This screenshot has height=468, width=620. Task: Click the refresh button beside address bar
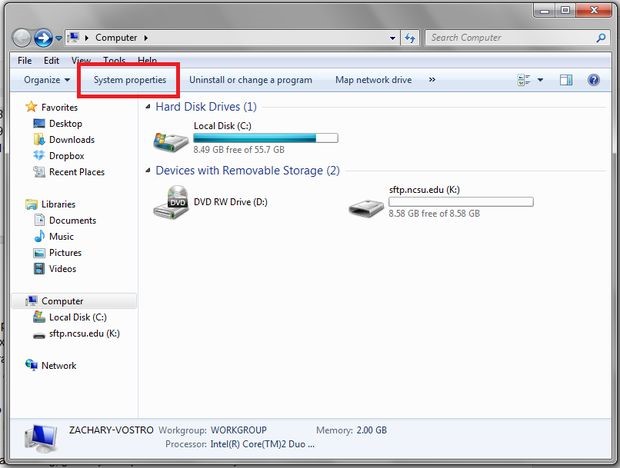[x=410, y=38]
